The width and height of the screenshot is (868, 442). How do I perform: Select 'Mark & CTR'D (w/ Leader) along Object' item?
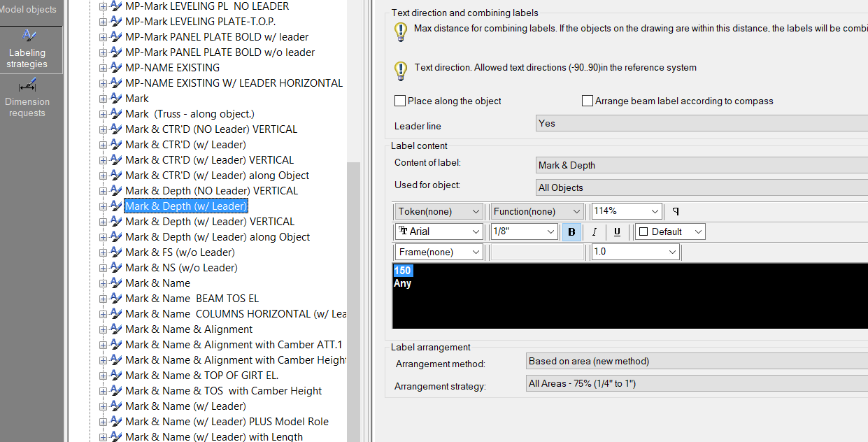click(x=217, y=176)
